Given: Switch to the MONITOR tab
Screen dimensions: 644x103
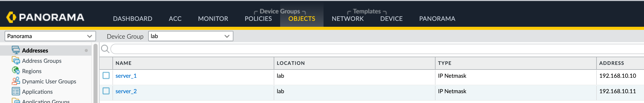Looking at the screenshot, I should coord(213,19).
